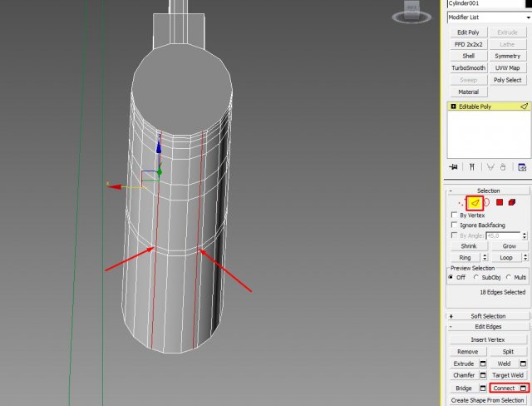Image resolution: width=532 pixels, height=406 pixels.
Task: Expand the Soft Selection rollout
Action: click(x=489, y=316)
